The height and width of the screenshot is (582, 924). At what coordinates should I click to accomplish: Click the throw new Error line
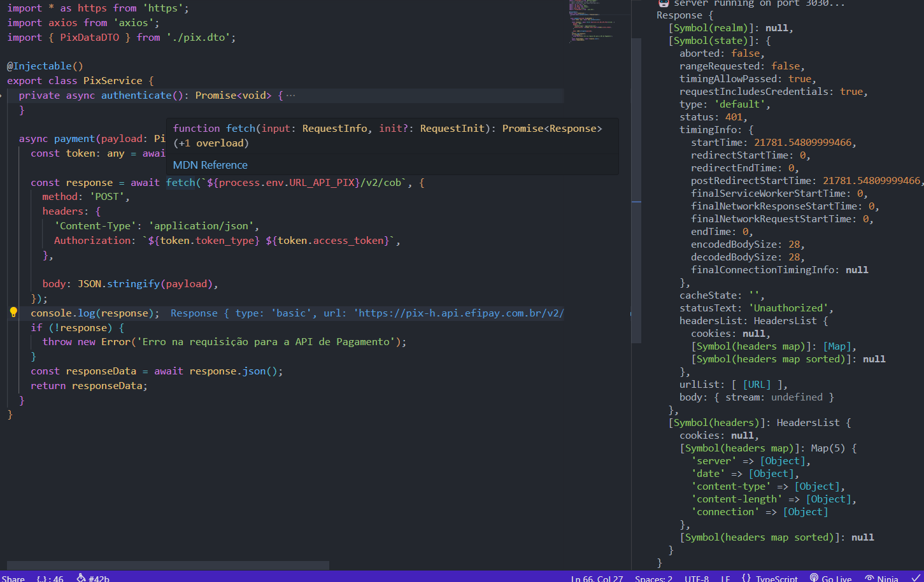[224, 342]
